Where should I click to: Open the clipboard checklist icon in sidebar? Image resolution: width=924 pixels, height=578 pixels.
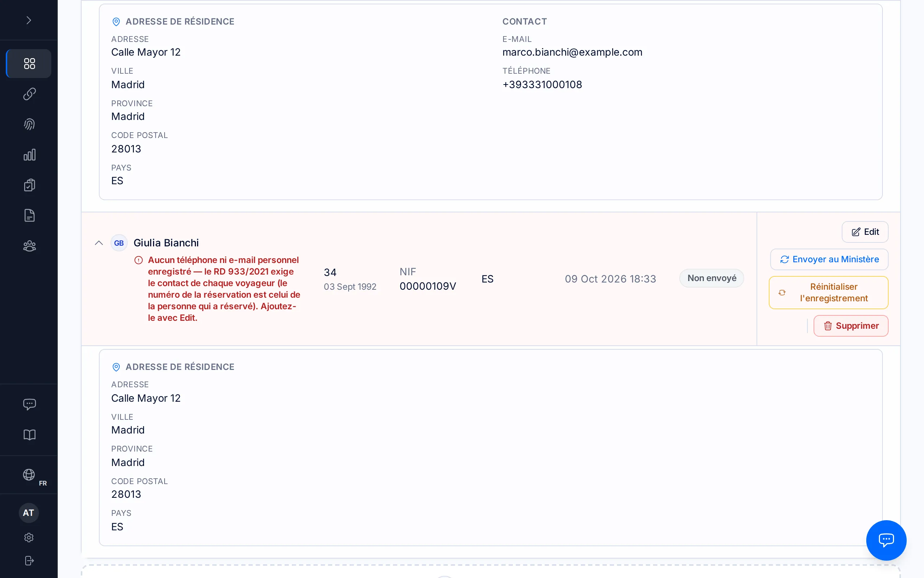pos(29,185)
